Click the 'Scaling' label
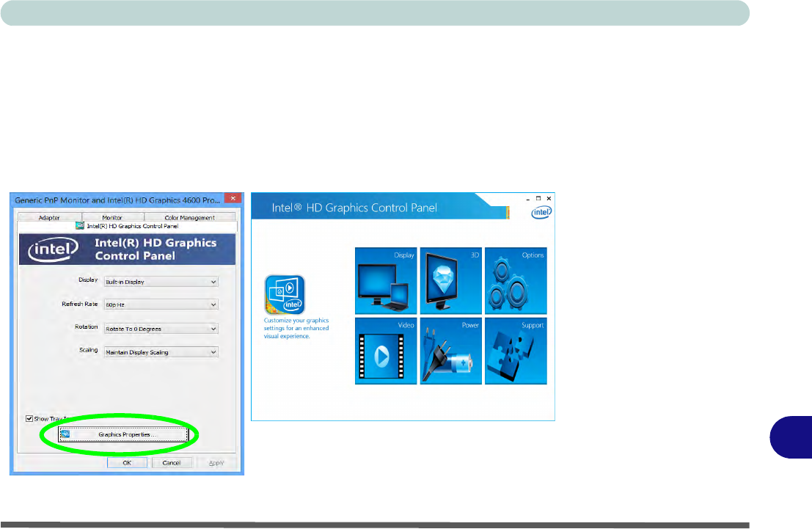The height and width of the screenshot is (529, 812). (x=89, y=350)
